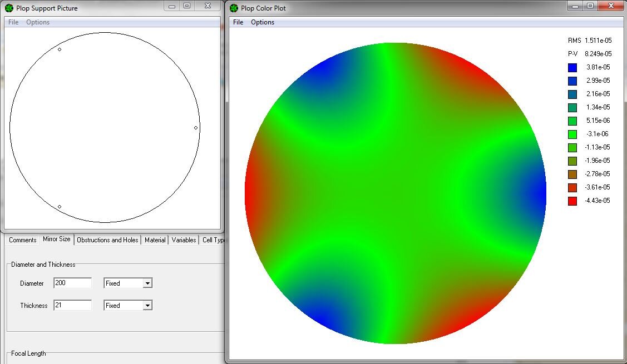Close the Plop Support Picture window
The image size is (627, 364).
pyautogui.click(x=208, y=6)
